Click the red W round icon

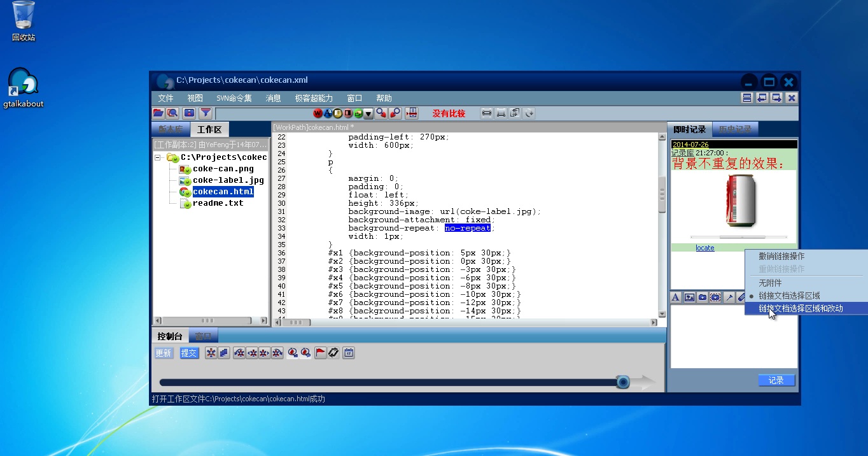pyautogui.click(x=318, y=113)
